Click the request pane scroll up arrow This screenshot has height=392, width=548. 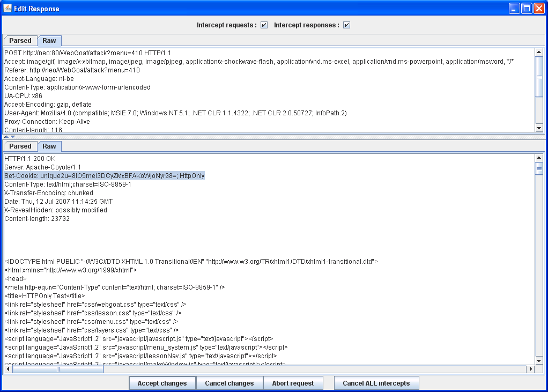coord(539,53)
